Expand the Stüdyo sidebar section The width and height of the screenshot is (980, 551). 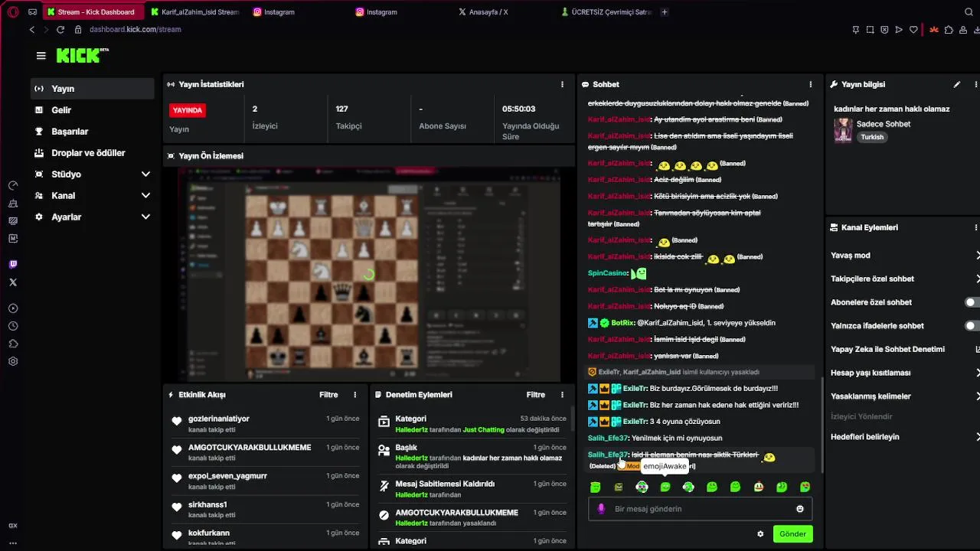point(145,174)
